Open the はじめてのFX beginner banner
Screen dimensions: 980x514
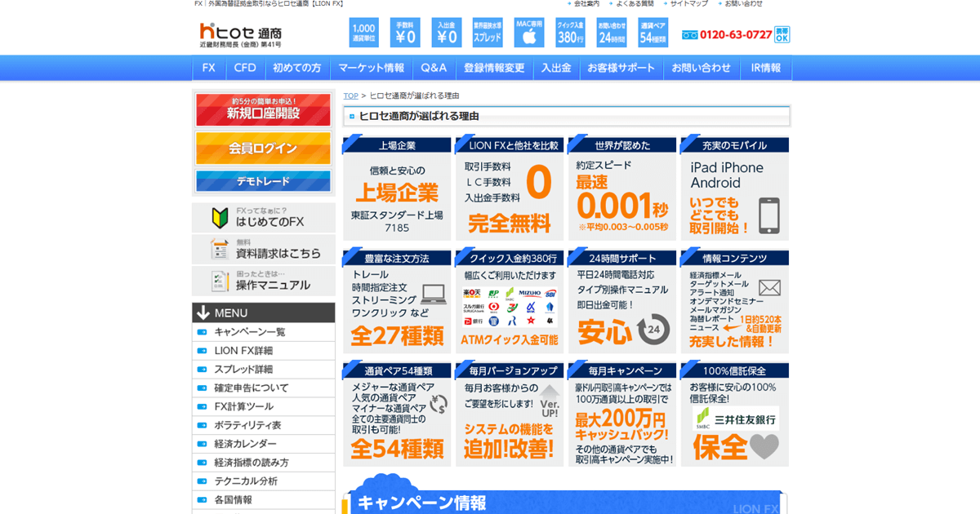264,218
